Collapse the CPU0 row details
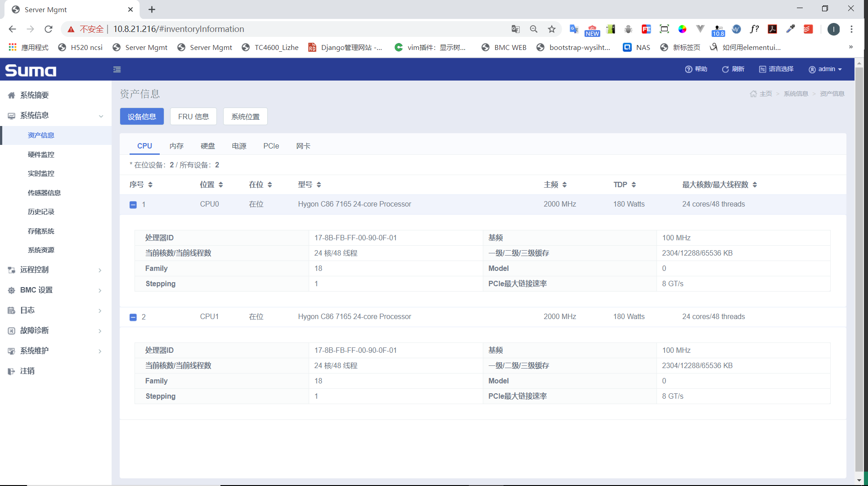Image resolution: width=868 pixels, height=486 pixels. tap(133, 205)
